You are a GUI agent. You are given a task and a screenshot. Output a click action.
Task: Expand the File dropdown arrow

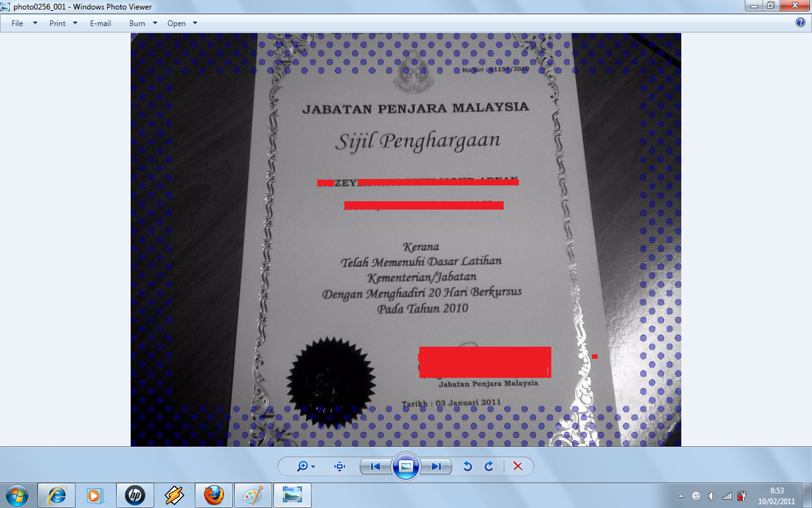click(x=35, y=23)
